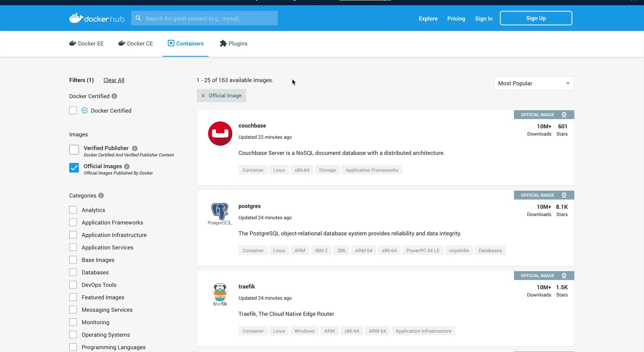Open the couchbase logo thumbnail
This screenshot has height=352, width=644.
click(220, 133)
